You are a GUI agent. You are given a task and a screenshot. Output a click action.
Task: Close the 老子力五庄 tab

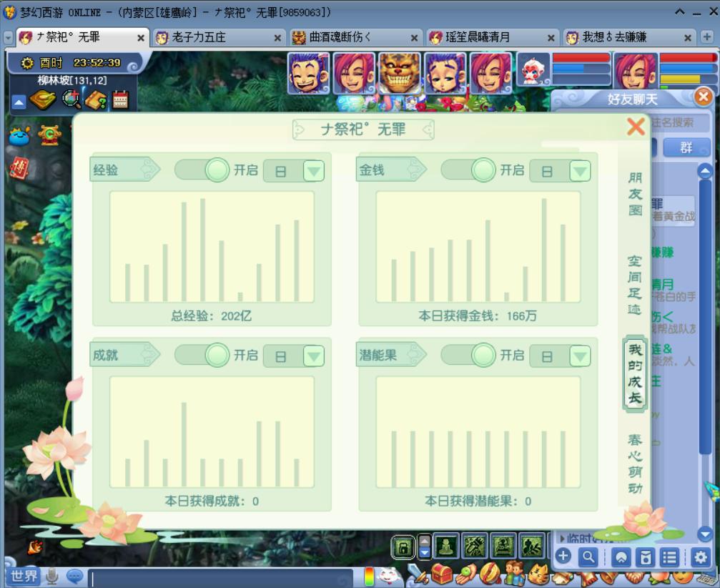click(277, 38)
